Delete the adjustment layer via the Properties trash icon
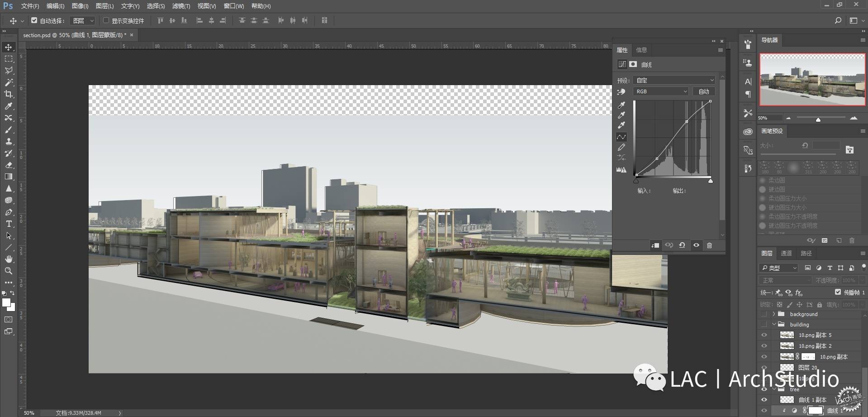The image size is (868, 417). pyautogui.click(x=709, y=245)
